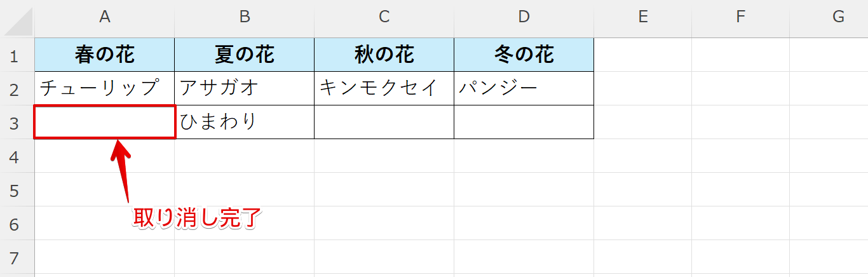This screenshot has height=277, width=868.
Task: Click the ひまわり cell
Action: pyautogui.click(x=245, y=122)
